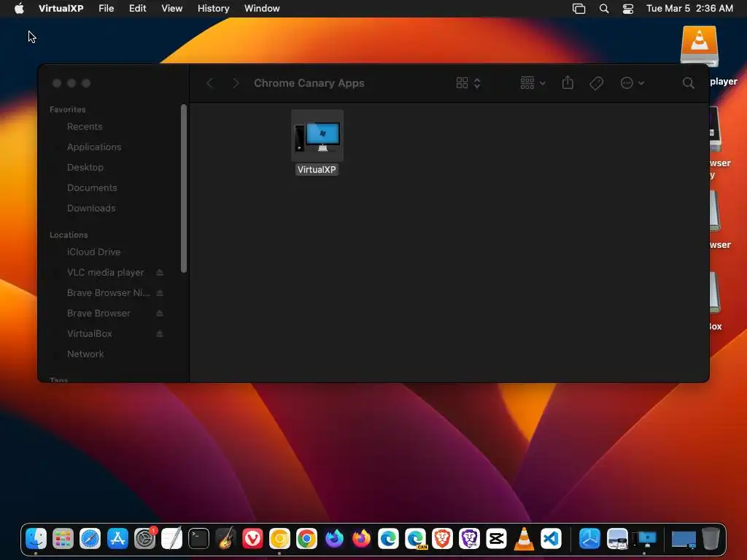Select Downloads in Finder sidebar
747x560 pixels.
click(x=91, y=209)
